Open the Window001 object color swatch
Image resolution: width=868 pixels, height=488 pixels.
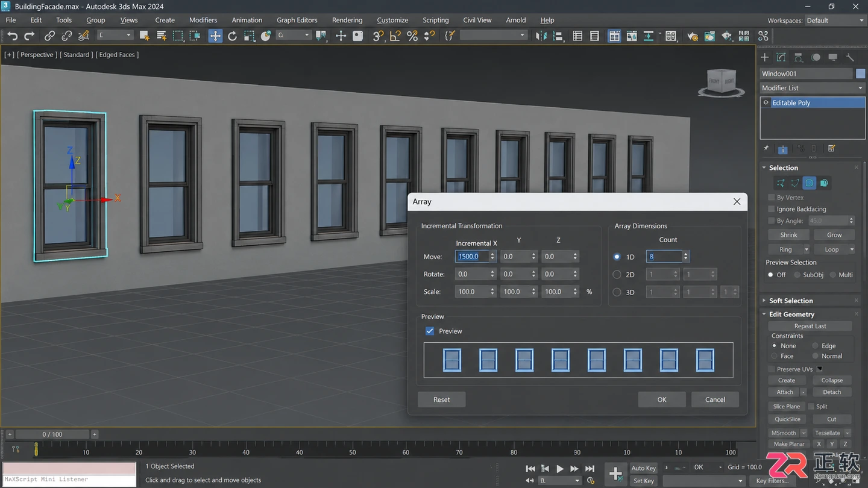pyautogui.click(x=860, y=74)
